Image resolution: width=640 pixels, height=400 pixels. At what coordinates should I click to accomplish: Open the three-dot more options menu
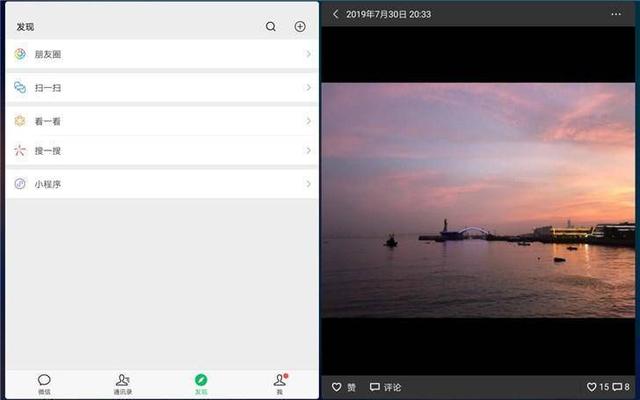pyautogui.click(x=616, y=14)
